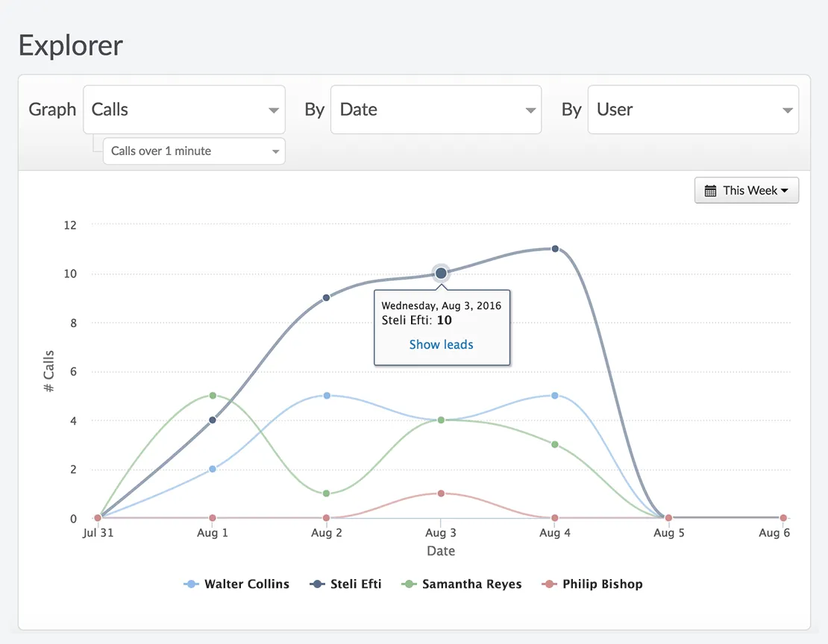Click Walter Collins' data point on Aug 4
This screenshot has height=644, width=828.
coord(554,395)
